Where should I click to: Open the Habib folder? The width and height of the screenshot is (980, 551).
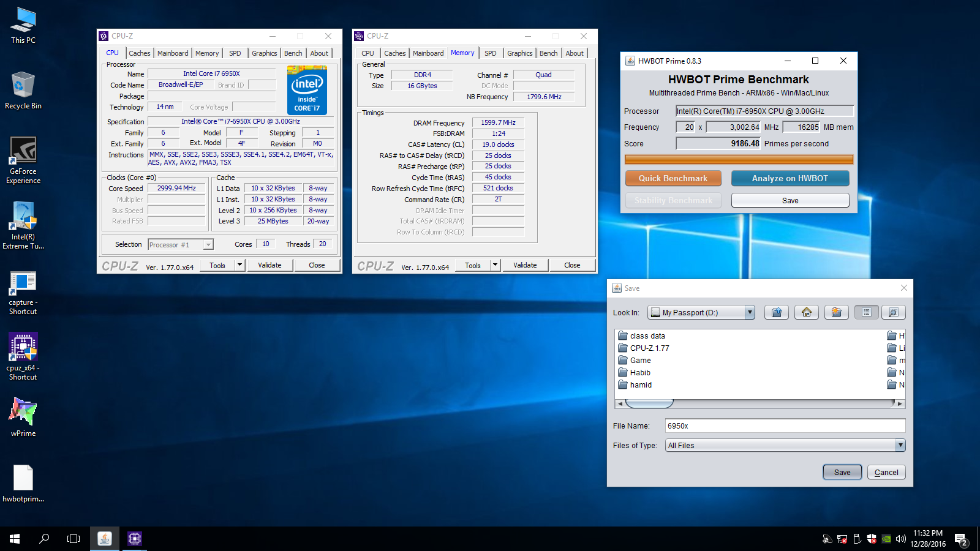[x=635, y=372]
